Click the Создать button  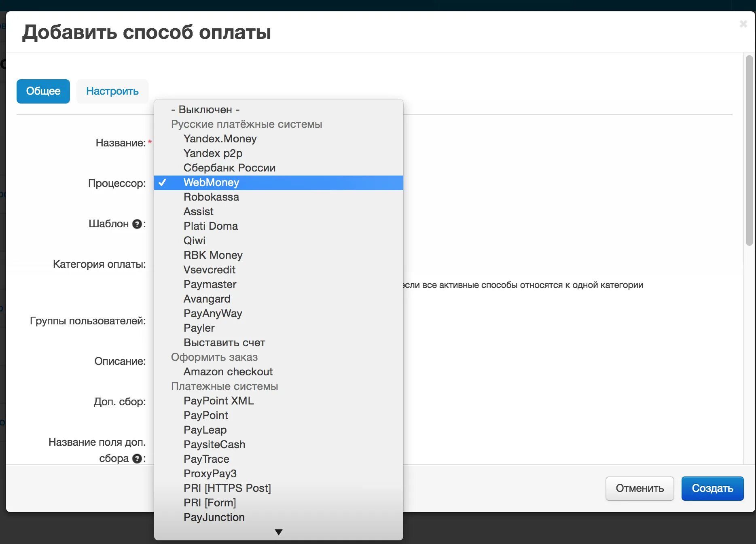coord(712,489)
